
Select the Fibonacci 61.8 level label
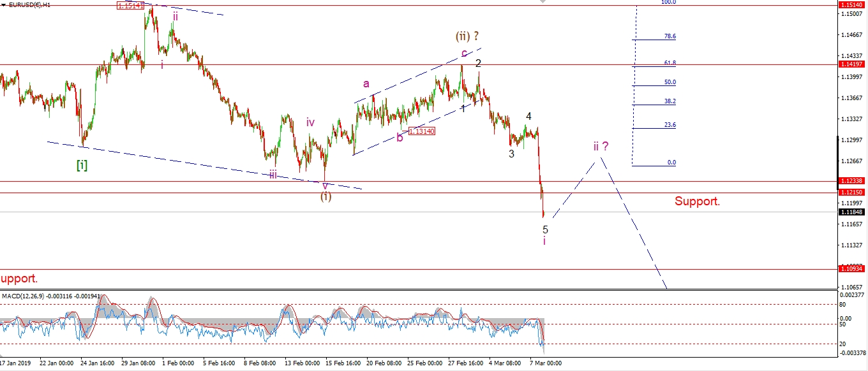coord(670,63)
